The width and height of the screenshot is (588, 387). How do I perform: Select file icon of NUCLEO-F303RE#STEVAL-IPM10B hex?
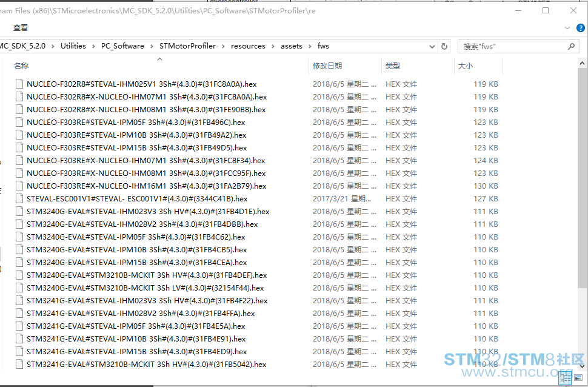click(x=19, y=135)
